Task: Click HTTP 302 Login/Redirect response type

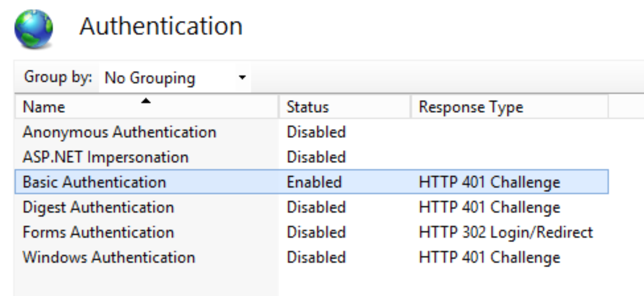Action: [506, 232]
